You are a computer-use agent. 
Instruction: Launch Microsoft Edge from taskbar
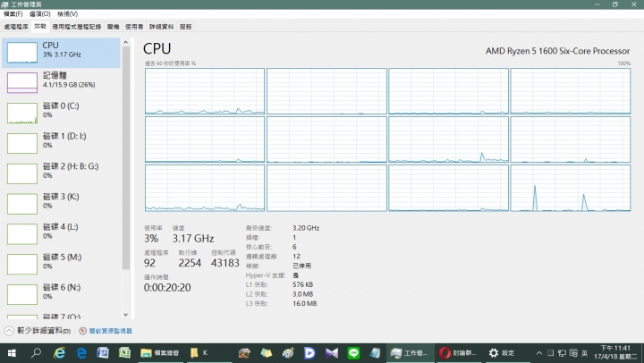pyautogui.click(x=81, y=353)
